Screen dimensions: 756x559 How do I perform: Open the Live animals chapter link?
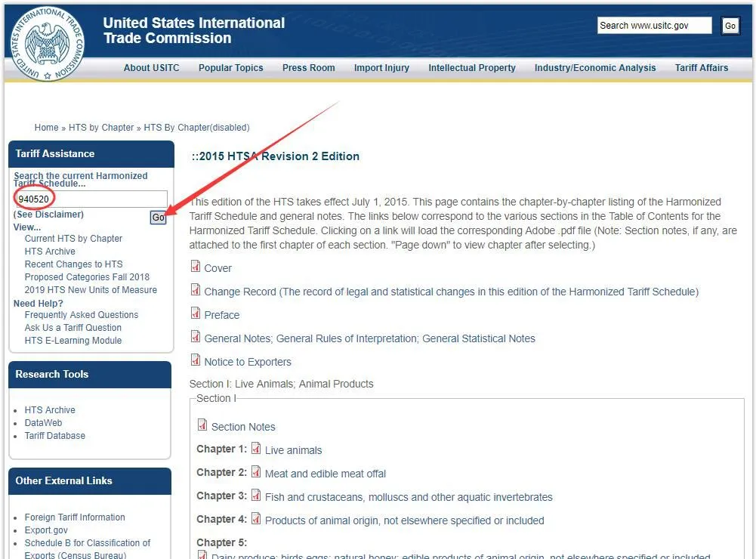coord(293,450)
